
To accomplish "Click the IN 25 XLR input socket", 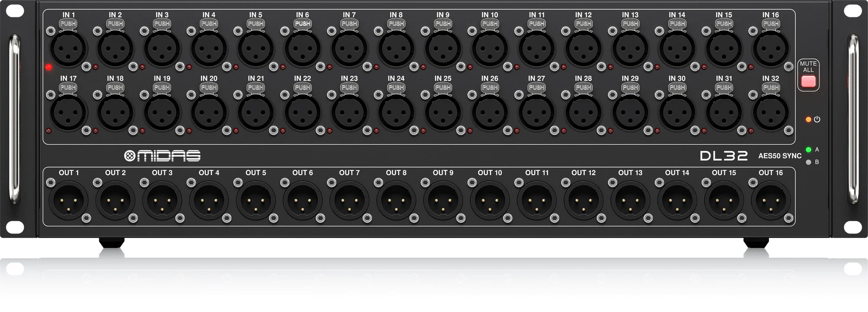I will click(443, 112).
